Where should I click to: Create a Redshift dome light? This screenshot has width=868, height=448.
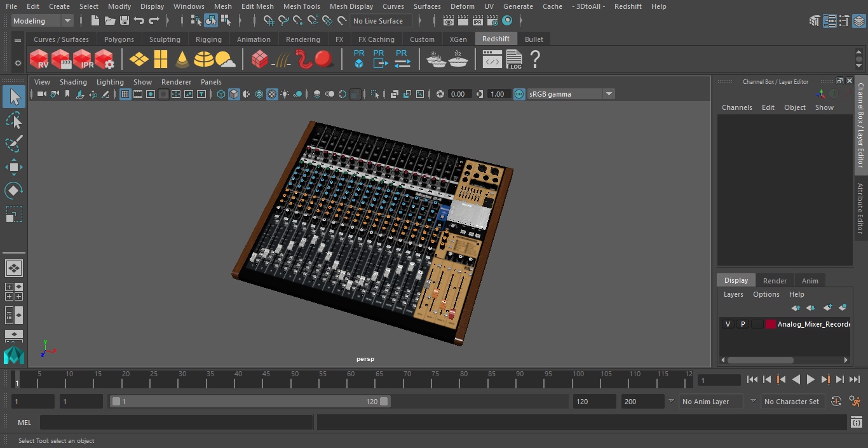[x=204, y=60]
